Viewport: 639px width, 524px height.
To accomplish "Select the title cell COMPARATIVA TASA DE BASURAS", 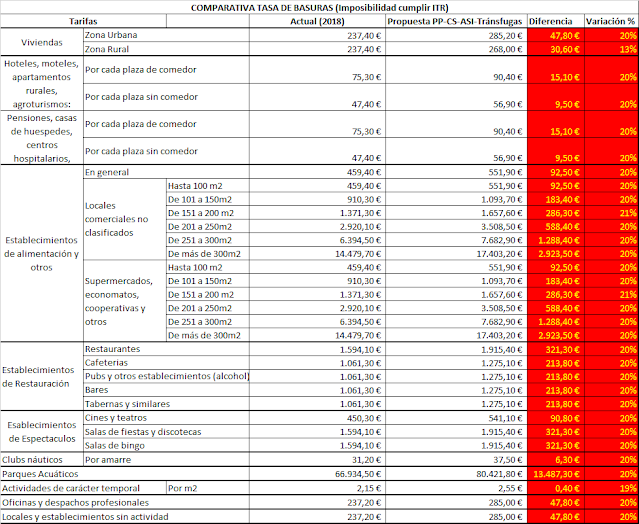I will tap(320, 8).
